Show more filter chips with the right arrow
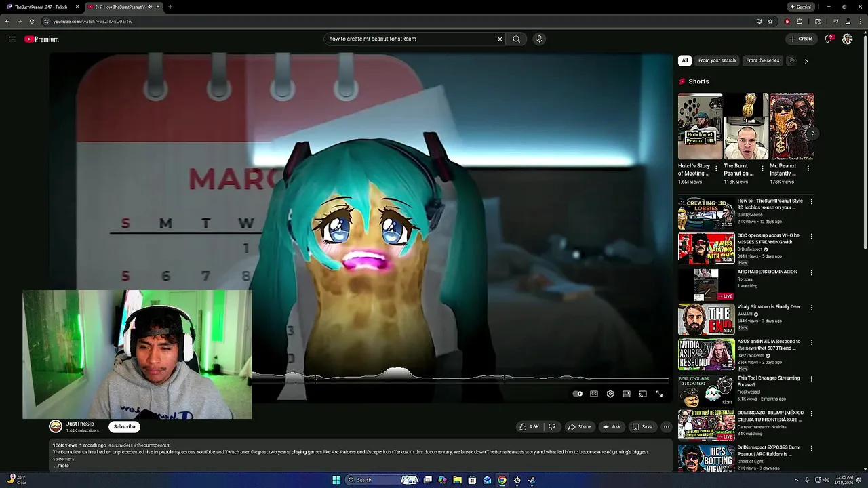This screenshot has height=488, width=868. (806, 61)
